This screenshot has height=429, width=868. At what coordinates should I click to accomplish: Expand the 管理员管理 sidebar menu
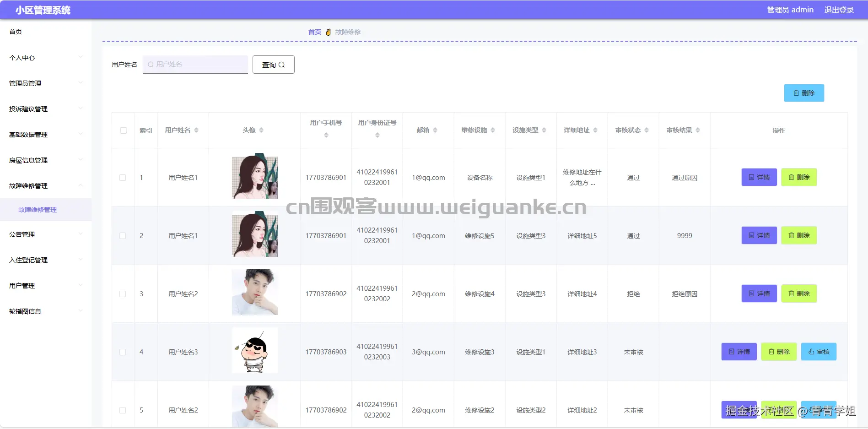46,83
